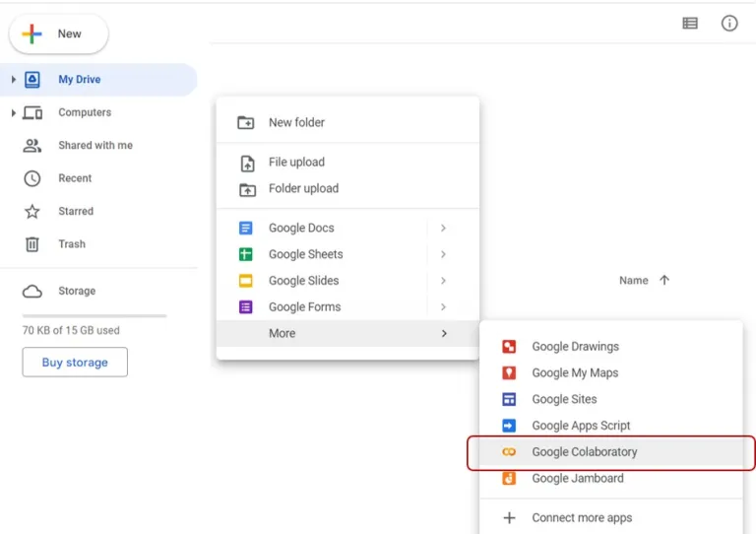The height and width of the screenshot is (534, 756).
Task: Create a new Google Forms form
Action: click(x=347, y=306)
